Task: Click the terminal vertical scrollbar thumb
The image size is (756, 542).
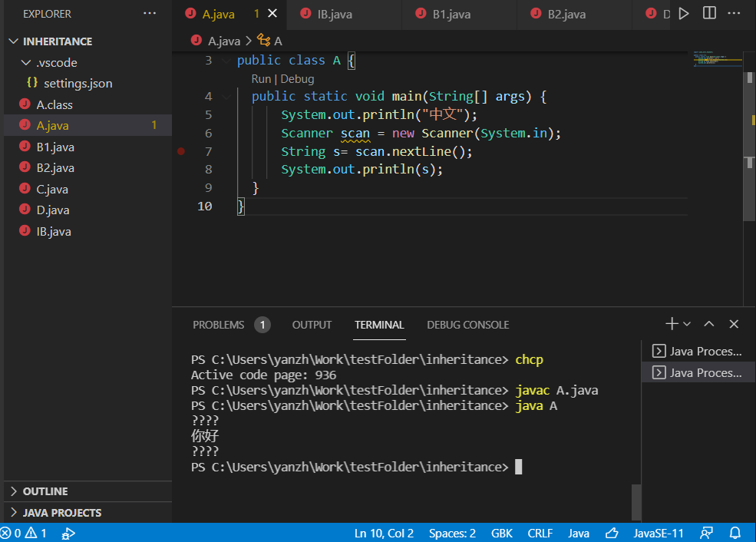Action: pos(636,502)
